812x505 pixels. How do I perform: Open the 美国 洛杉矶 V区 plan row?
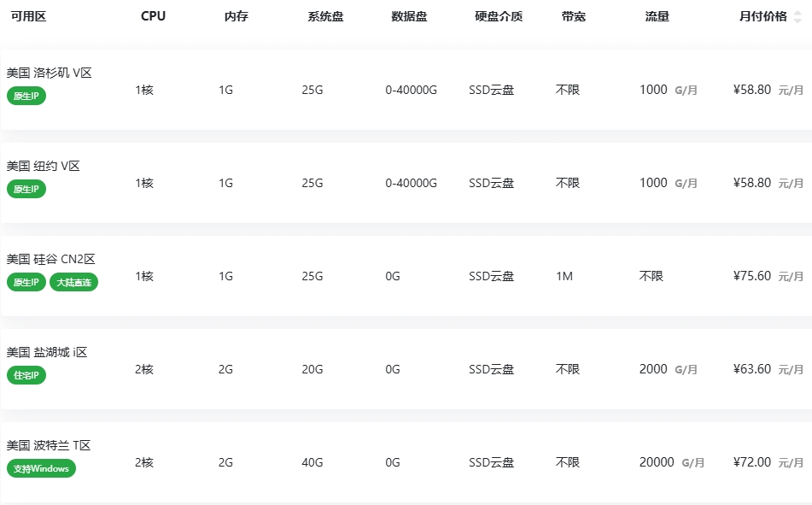406,90
